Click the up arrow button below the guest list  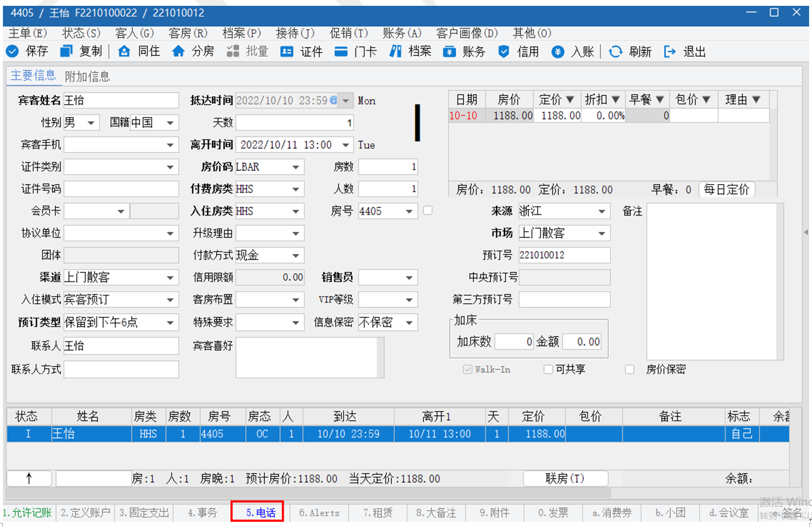(29, 479)
